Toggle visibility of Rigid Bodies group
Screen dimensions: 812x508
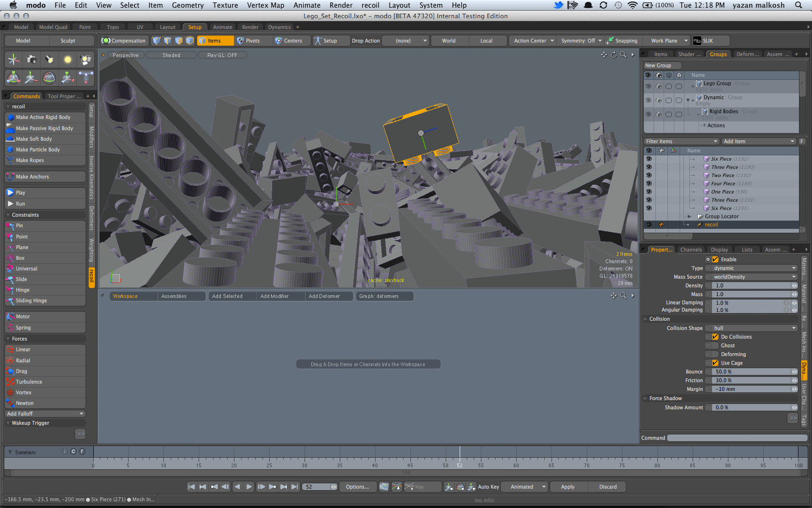648,114
